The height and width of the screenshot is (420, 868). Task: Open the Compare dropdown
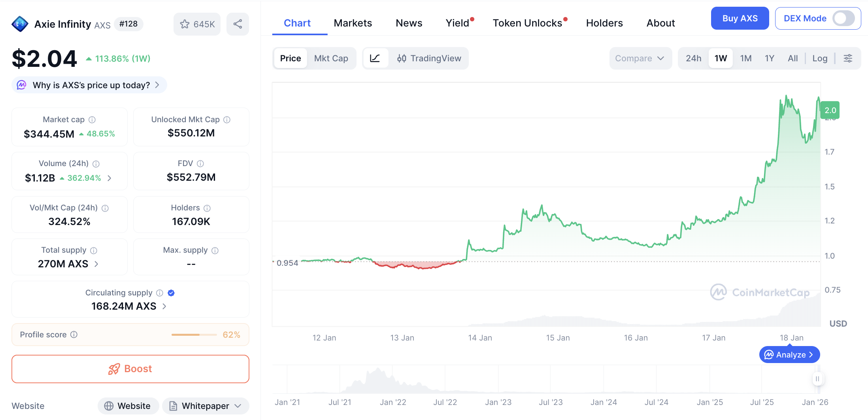[x=640, y=59]
